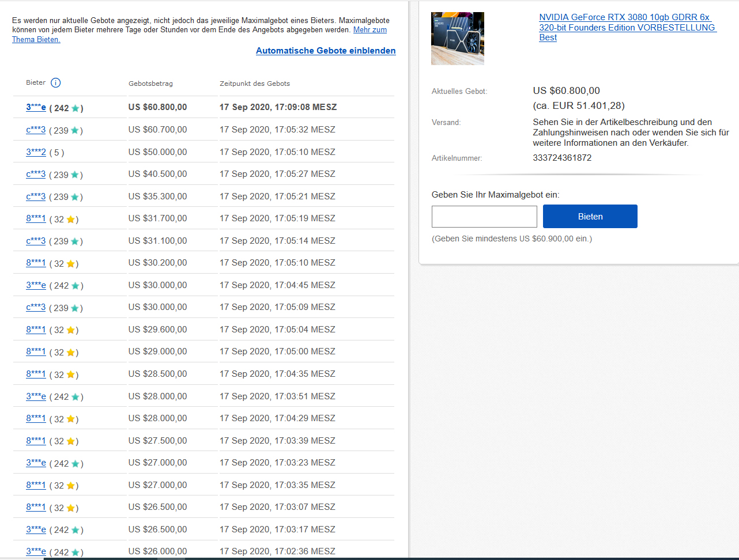Click the yellow star in the US $27.500,00 row

pyautogui.click(x=70, y=441)
